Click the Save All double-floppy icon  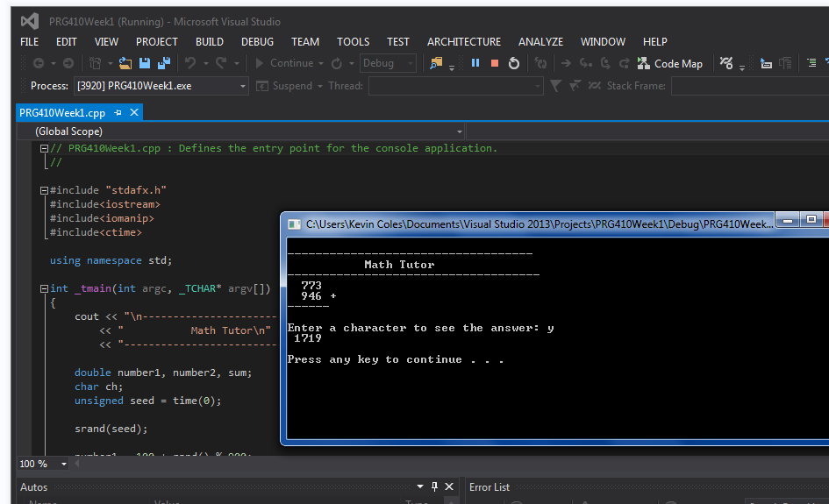[x=164, y=63]
